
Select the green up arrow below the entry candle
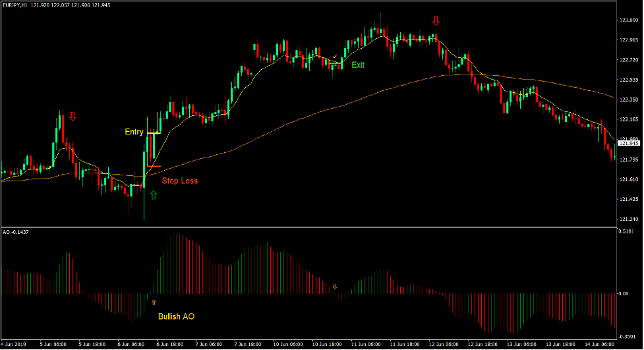coord(154,195)
